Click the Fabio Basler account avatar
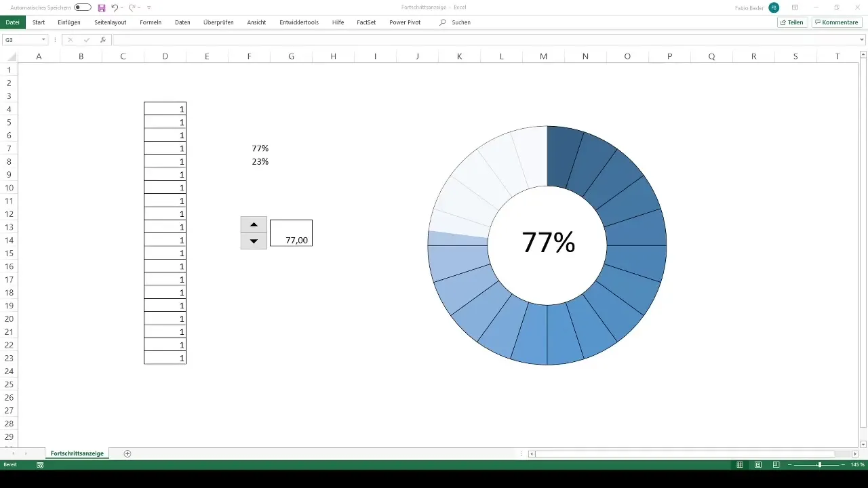Image resolution: width=868 pixels, height=488 pixels. pos(774,7)
